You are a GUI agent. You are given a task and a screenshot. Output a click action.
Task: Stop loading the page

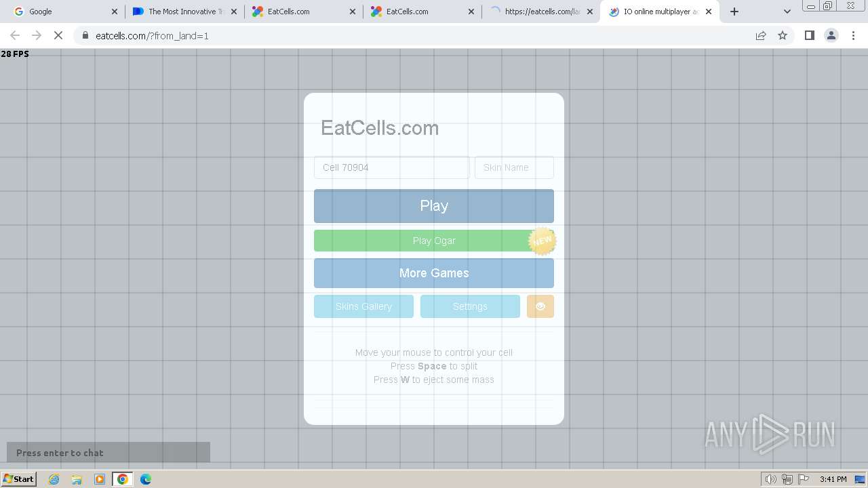coord(58,35)
